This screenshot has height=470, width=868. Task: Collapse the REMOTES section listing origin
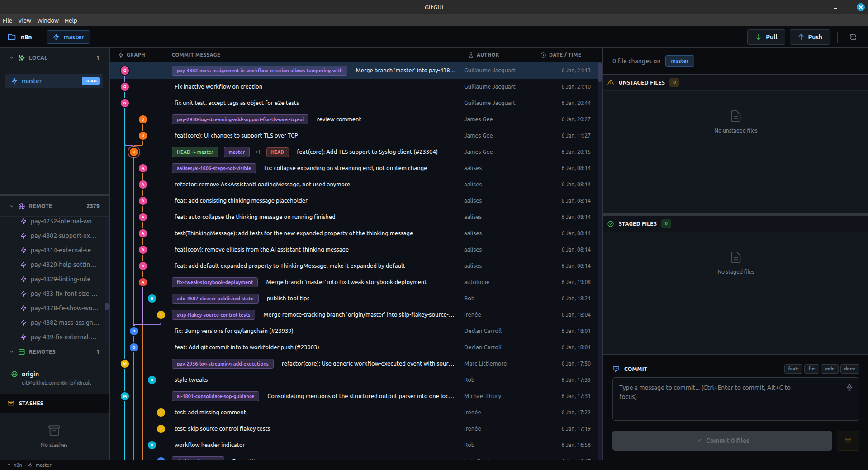click(11, 351)
